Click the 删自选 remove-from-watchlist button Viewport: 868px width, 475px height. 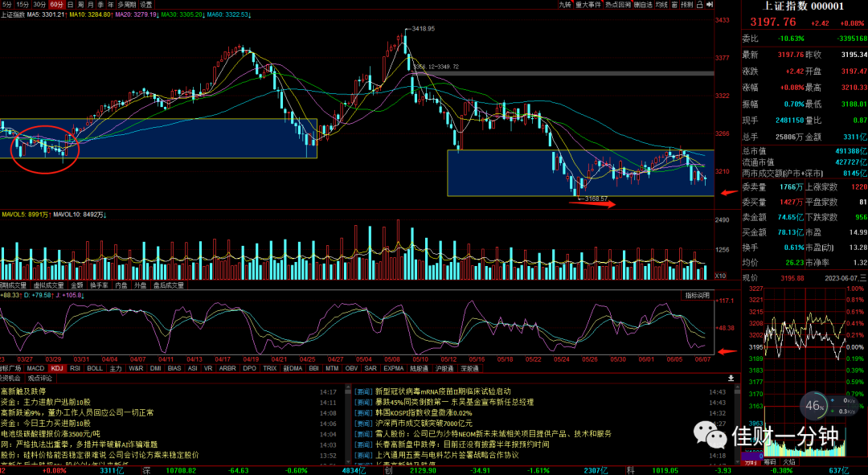point(643,5)
